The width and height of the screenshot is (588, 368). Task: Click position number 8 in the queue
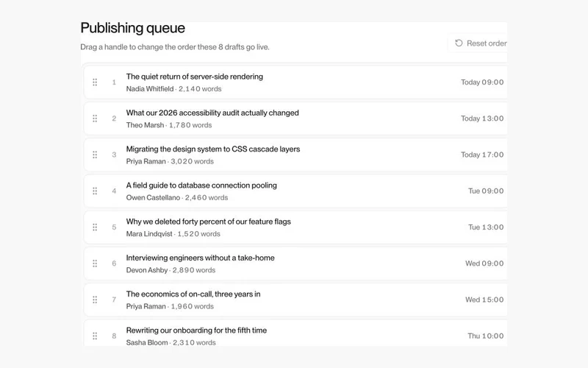click(114, 336)
